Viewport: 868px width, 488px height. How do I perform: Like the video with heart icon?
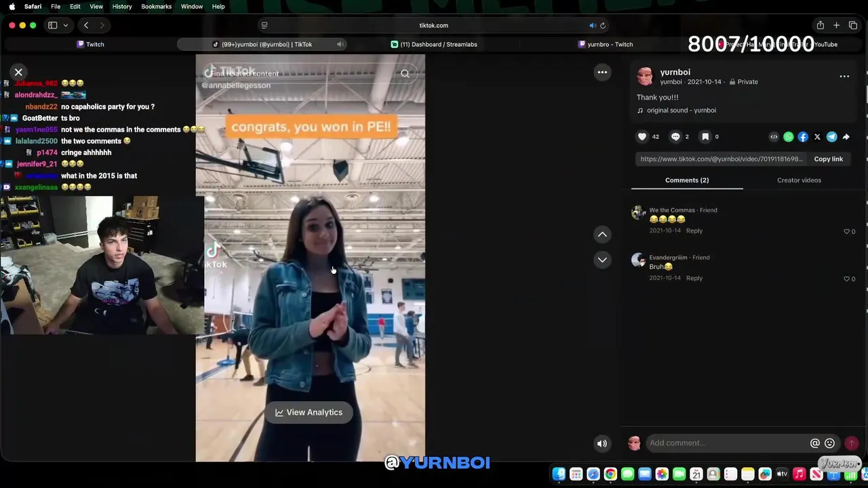642,136
